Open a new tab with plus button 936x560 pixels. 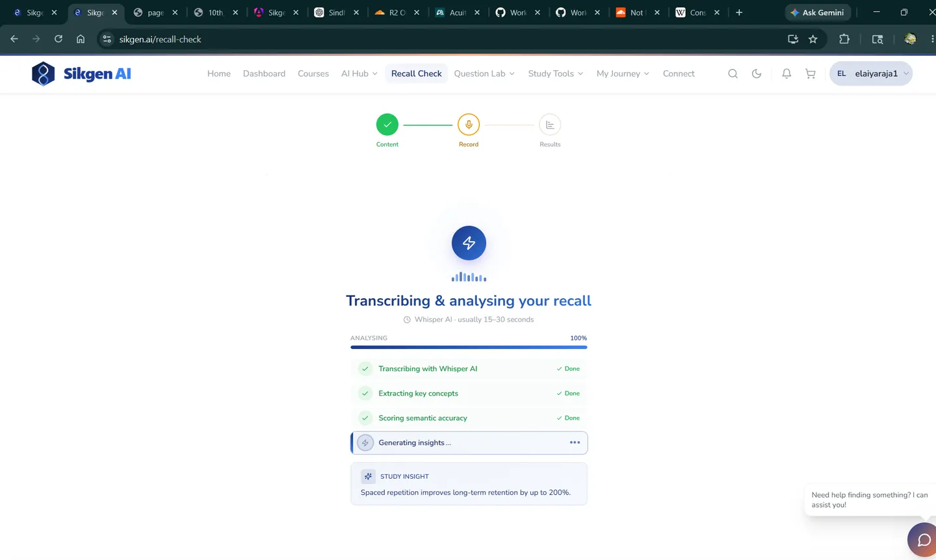click(x=739, y=12)
